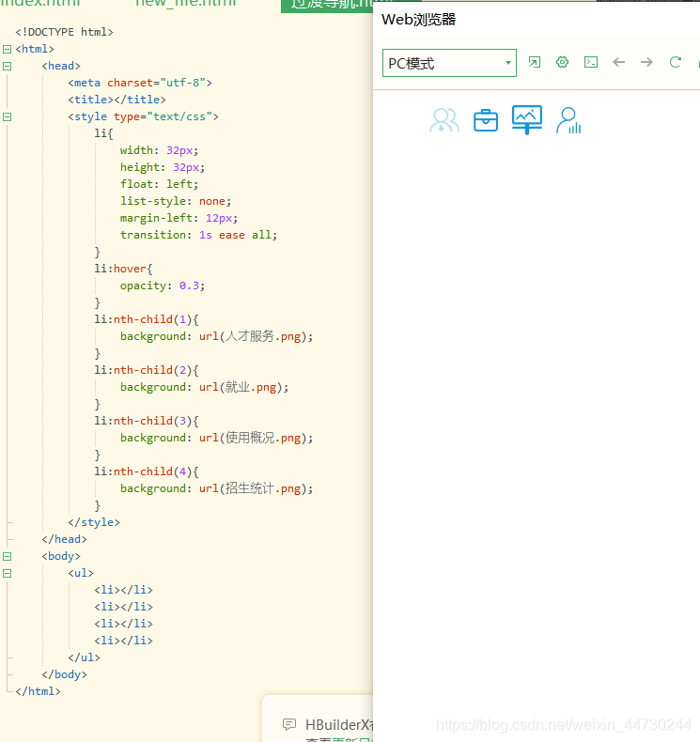The image size is (700, 742).
Task: Click the li:nth-child(3) selector
Action: (x=147, y=421)
